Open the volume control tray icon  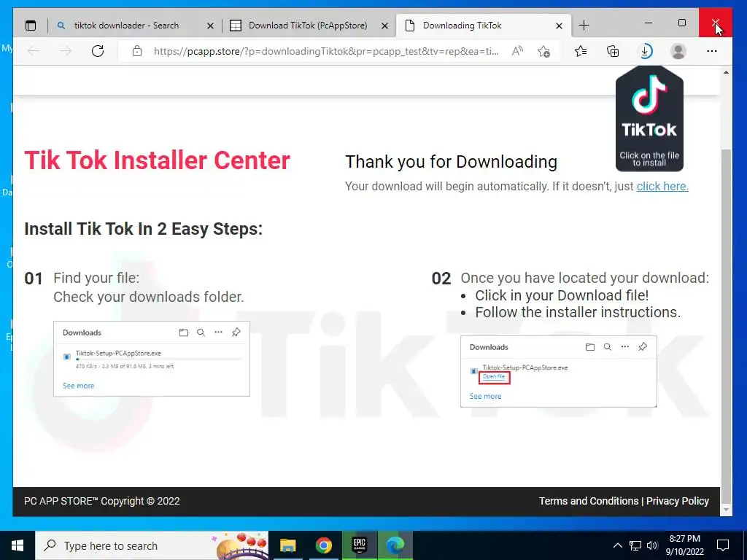pyautogui.click(x=652, y=545)
